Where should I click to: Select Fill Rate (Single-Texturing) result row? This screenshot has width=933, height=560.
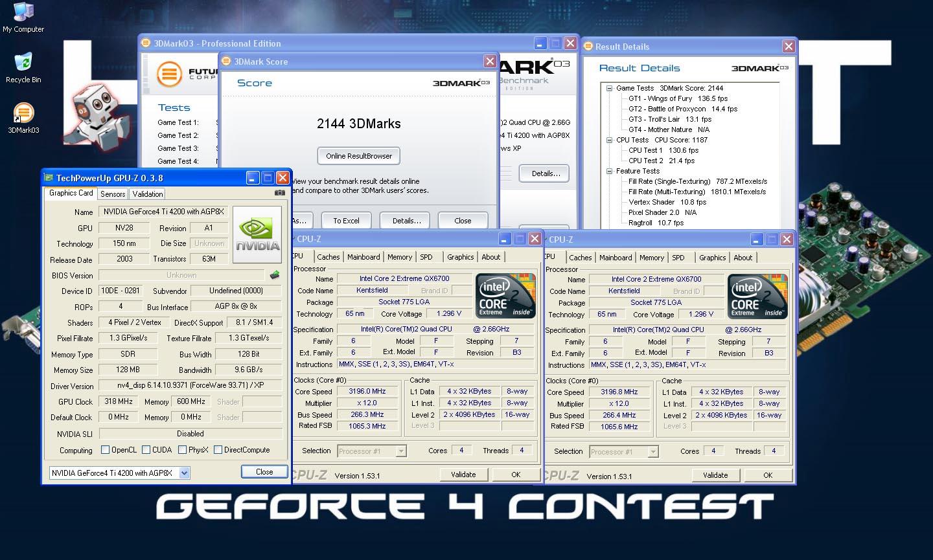tap(698, 181)
